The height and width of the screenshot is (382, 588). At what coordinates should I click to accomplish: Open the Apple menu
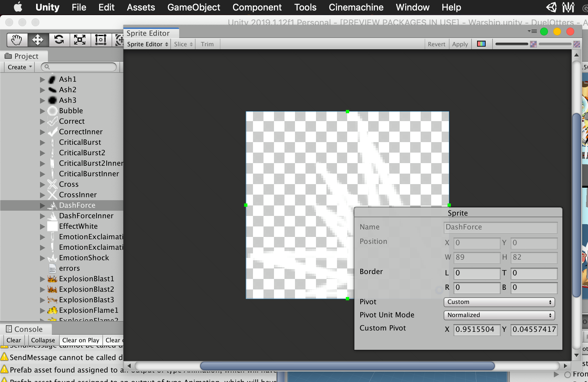pyautogui.click(x=18, y=7)
